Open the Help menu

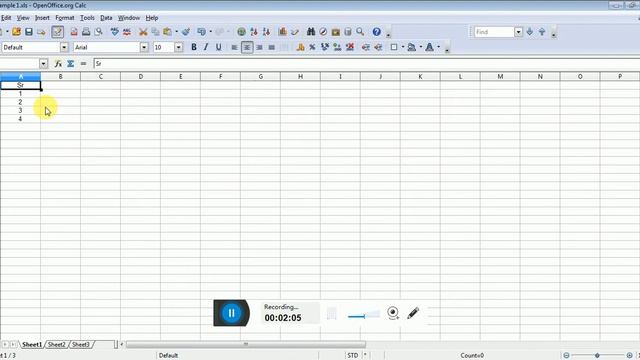tap(152, 18)
